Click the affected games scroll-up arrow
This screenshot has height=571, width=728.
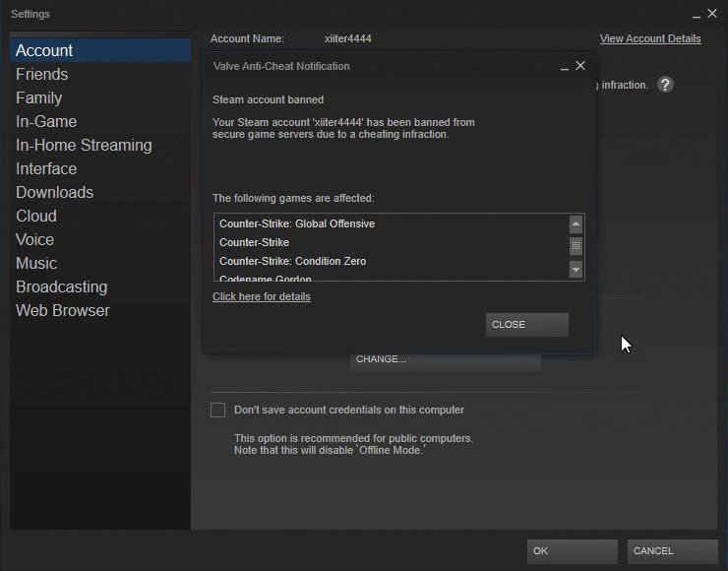[x=576, y=224]
